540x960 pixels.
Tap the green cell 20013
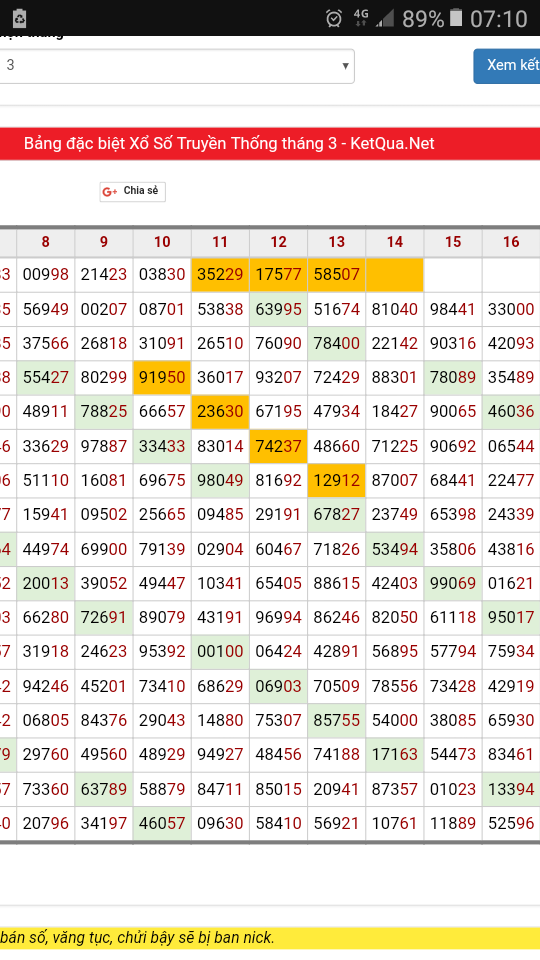point(45,583)
